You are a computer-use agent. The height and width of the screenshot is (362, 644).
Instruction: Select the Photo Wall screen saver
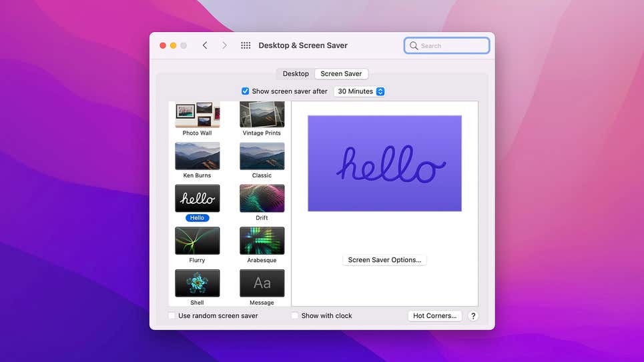coord(197,115)
